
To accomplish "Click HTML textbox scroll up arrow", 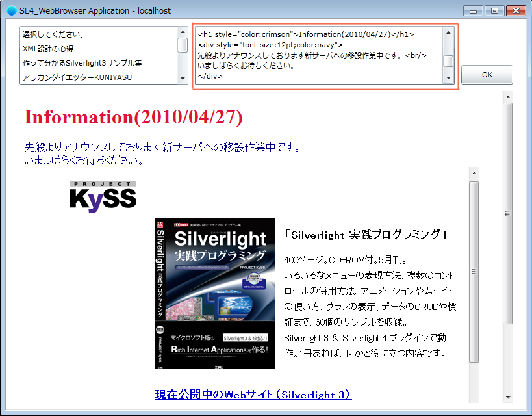I will tap(448, 32).
